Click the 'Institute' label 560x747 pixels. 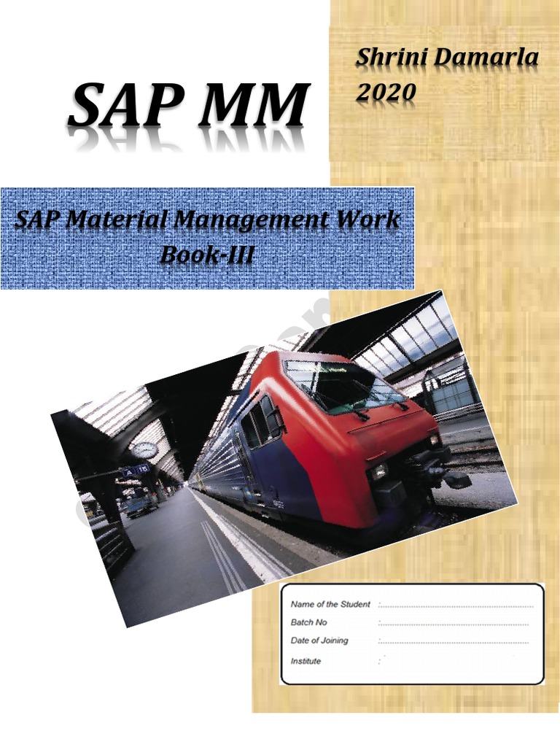(x=306, y=661)
